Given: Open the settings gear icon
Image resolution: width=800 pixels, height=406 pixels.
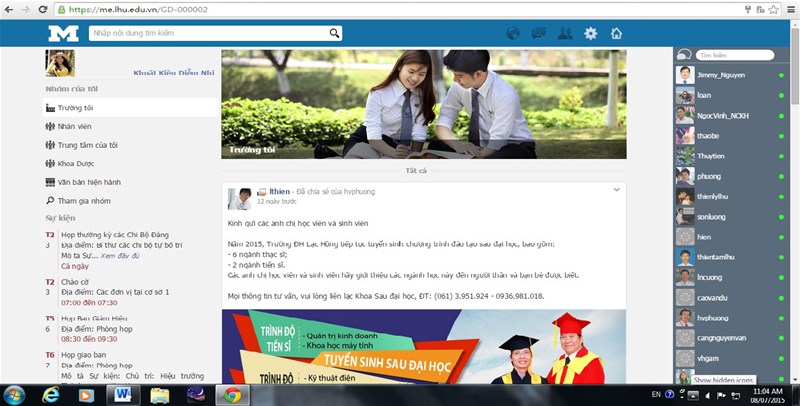Looking at the screenshot, I should pos(591,34).
